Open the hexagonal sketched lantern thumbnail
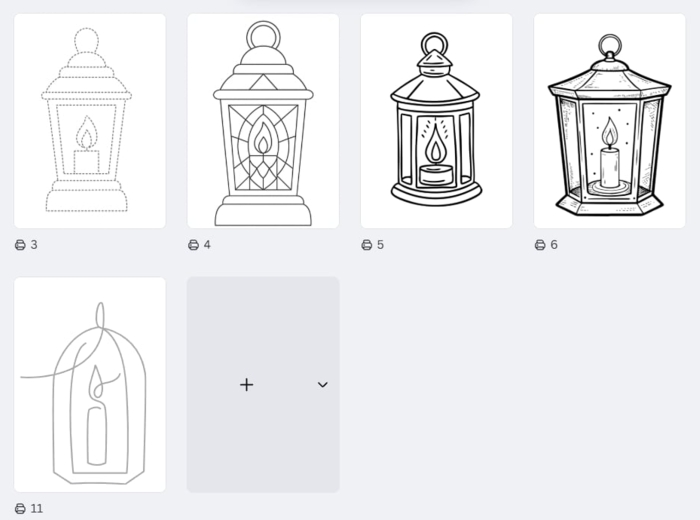 [x=609, y=121]
